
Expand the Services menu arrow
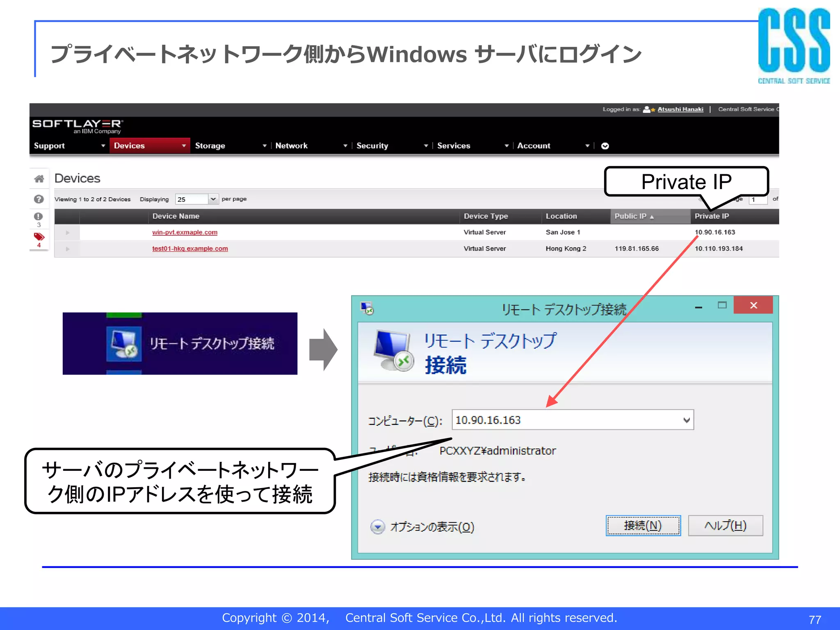click(x=507, y=146)
